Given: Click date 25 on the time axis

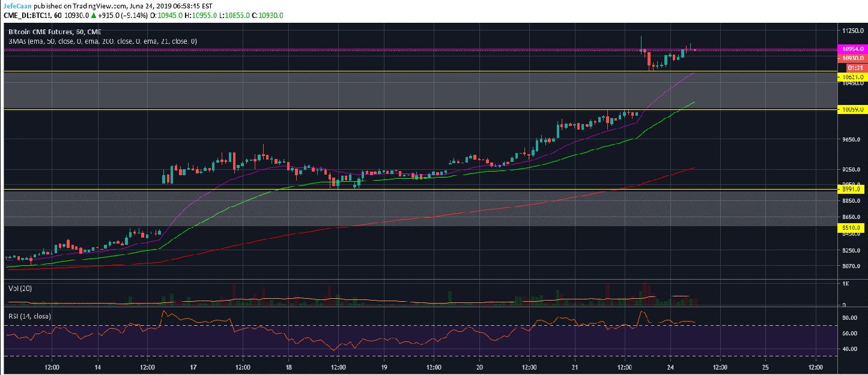Looking at the screenshot, I should click(x=765, y=366).
